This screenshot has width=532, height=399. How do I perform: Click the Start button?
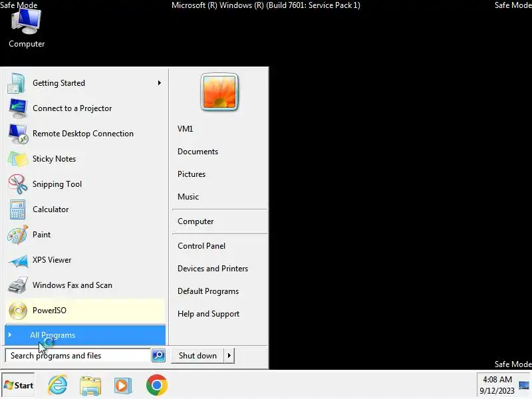pos(18,385)
